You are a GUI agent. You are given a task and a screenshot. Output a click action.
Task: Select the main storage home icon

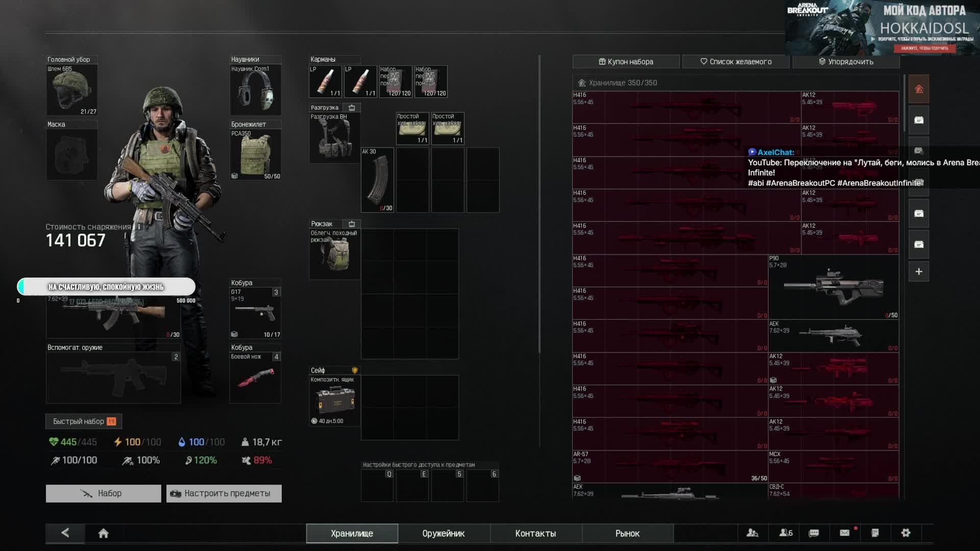click(919, 89)
